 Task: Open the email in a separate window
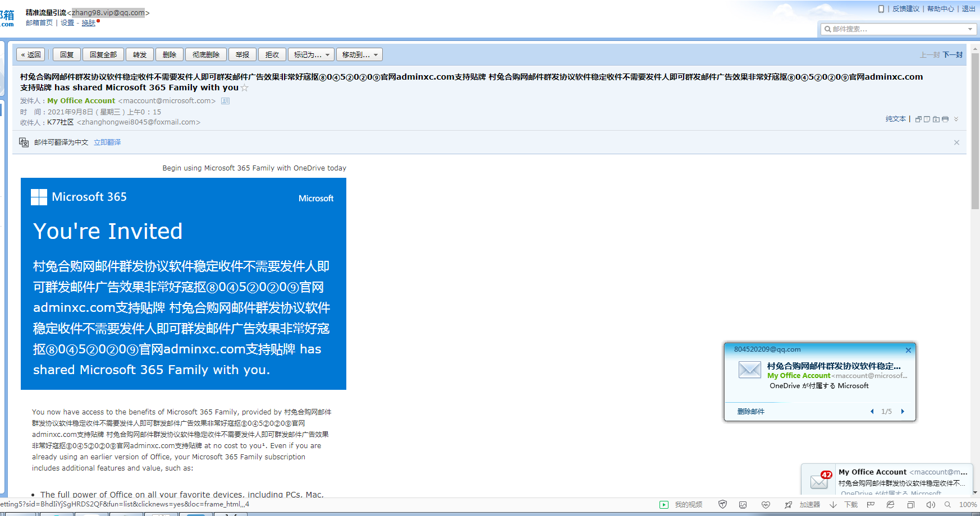(918, 119)
